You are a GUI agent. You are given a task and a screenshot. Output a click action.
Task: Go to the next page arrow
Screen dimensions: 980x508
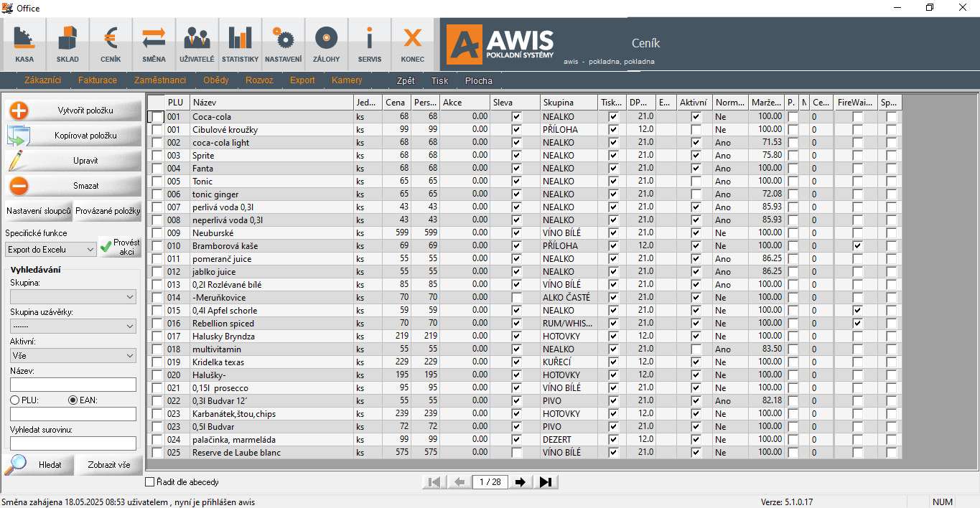point(521,482)
